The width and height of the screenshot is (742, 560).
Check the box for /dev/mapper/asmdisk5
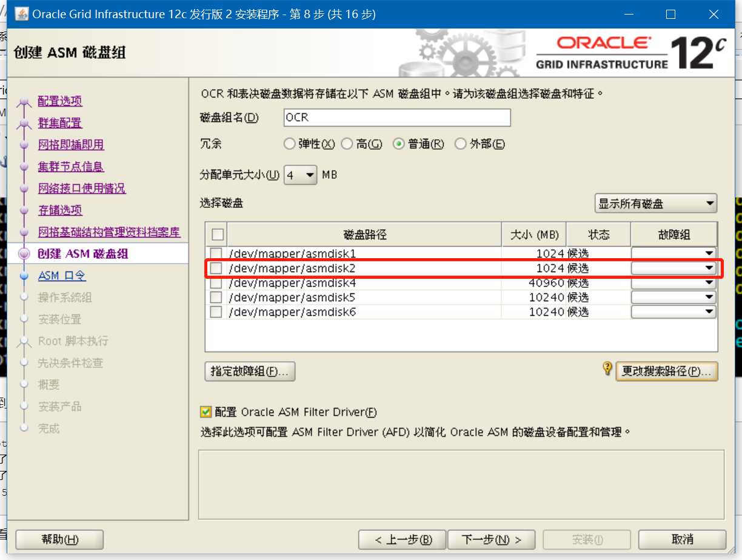216,298
